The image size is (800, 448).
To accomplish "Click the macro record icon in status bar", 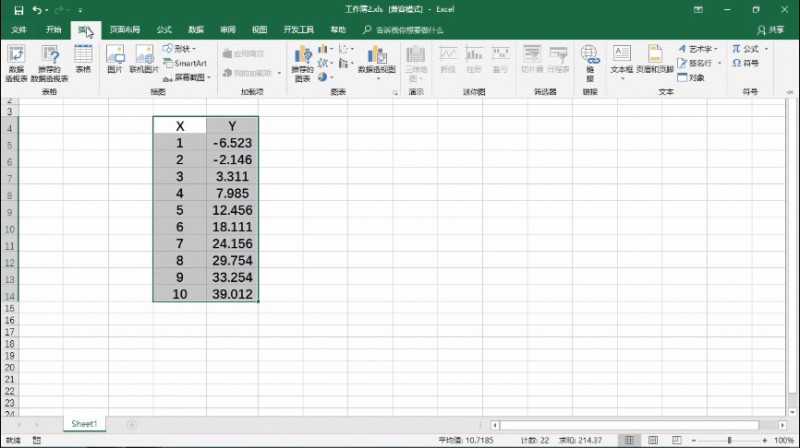I will click(x=37, y=440).
